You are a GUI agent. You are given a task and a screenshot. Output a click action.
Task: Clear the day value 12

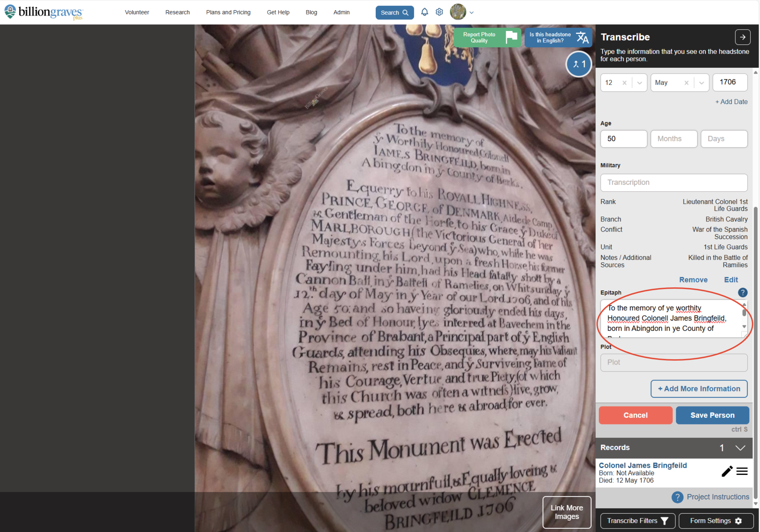(624, 83)
